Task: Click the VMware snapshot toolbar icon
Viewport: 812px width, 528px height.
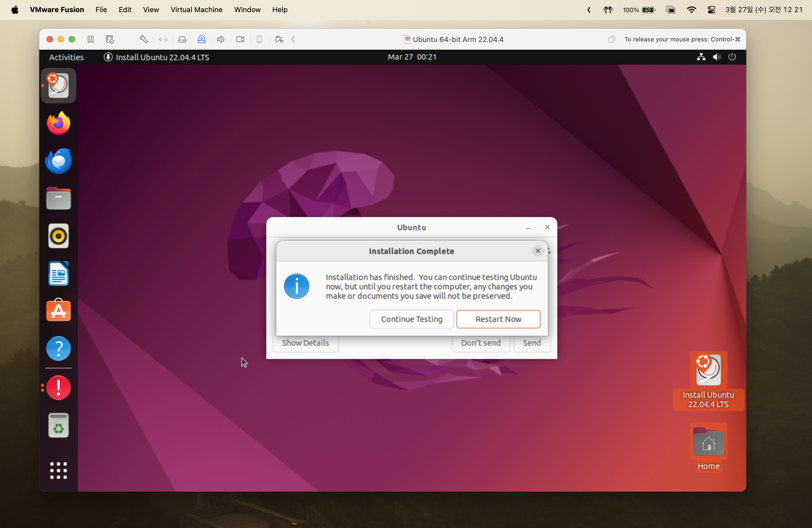Action: (110, 39)
